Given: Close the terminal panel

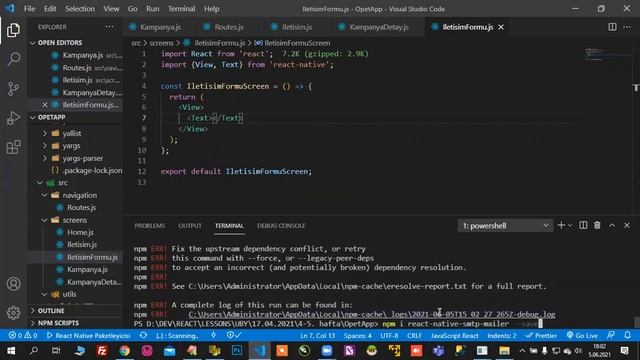Looking at the screenshot, I should [x=627, y=225].
